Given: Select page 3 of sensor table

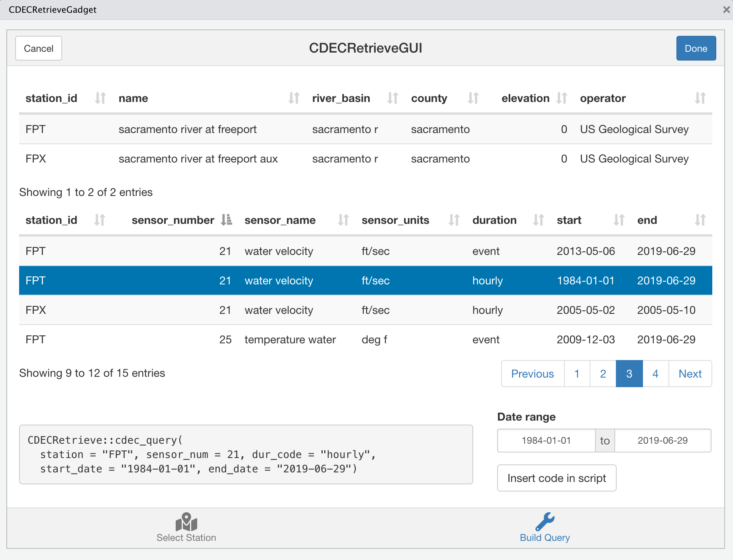Looking at the screenshot, I should click(629, 374).
